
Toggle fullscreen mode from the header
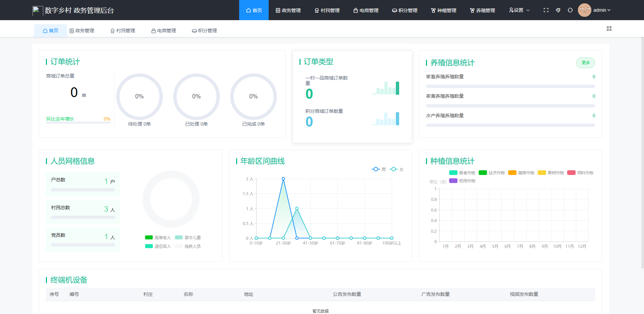[x=546, y=10]
